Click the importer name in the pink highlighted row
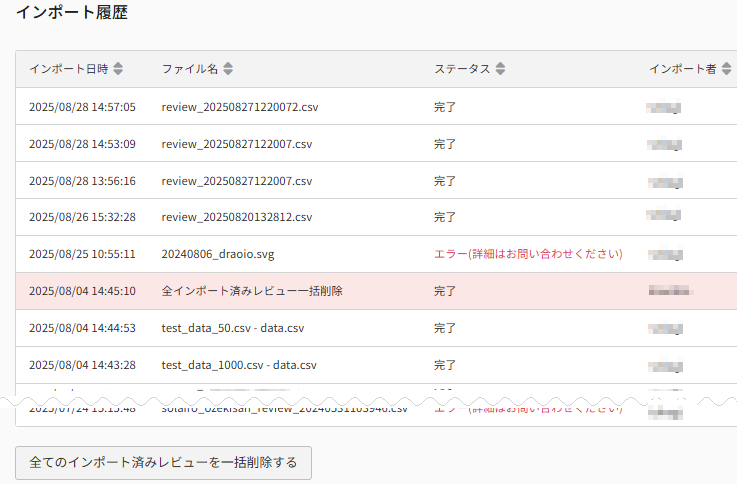This screenshot has width=737, height=484. (665, 291)
